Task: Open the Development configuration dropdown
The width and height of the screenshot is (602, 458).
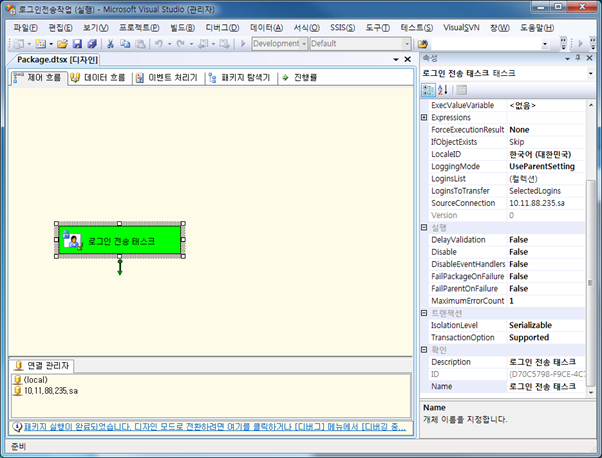Action: point(304,44)
